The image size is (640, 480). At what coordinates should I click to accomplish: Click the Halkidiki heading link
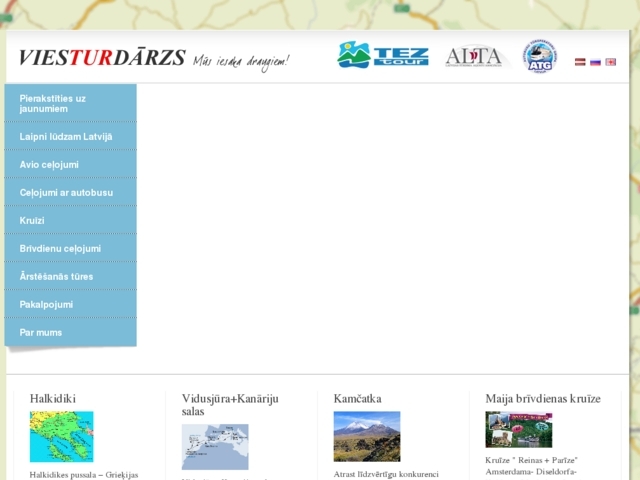(53, 398)
